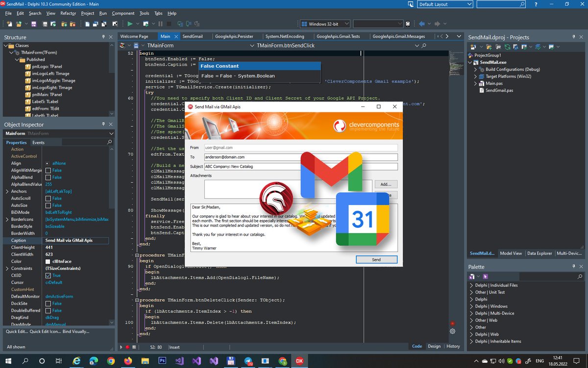Viewport: 588px width, 368px height.
Task: Expand the Constraints property
Action: point(7,268)
